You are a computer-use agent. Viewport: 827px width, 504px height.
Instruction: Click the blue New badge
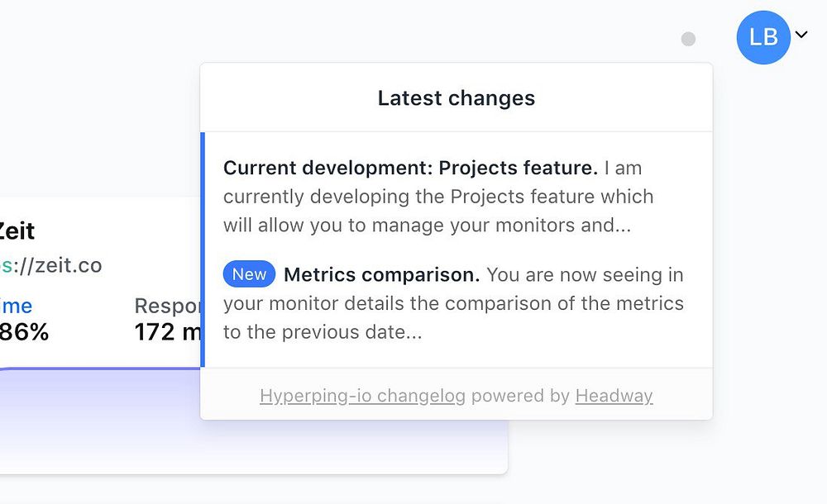(x=249, y=274)
